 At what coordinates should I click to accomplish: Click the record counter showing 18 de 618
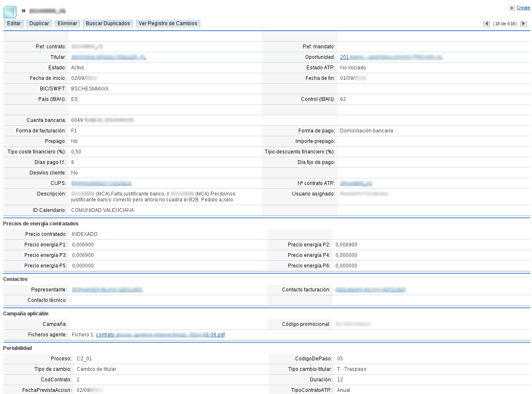[x=505, y=24]
